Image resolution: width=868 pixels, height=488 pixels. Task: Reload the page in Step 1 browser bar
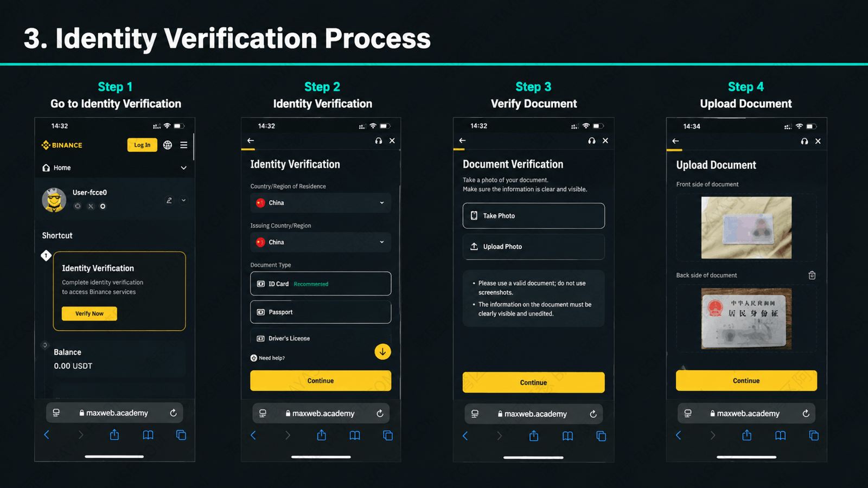coord(174,413)
